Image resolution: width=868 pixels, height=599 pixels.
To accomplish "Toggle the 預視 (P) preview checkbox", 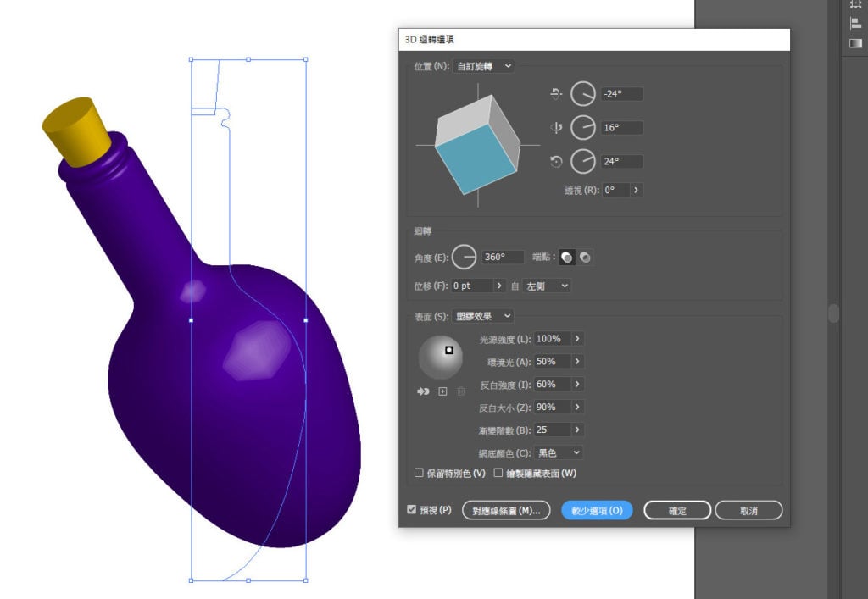I will point(411,509).
